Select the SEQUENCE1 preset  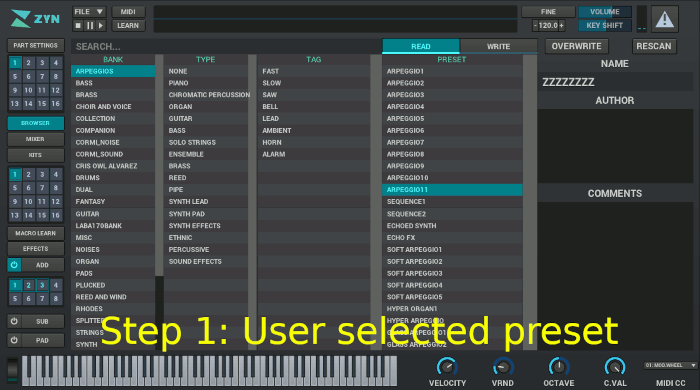(452, 202)
